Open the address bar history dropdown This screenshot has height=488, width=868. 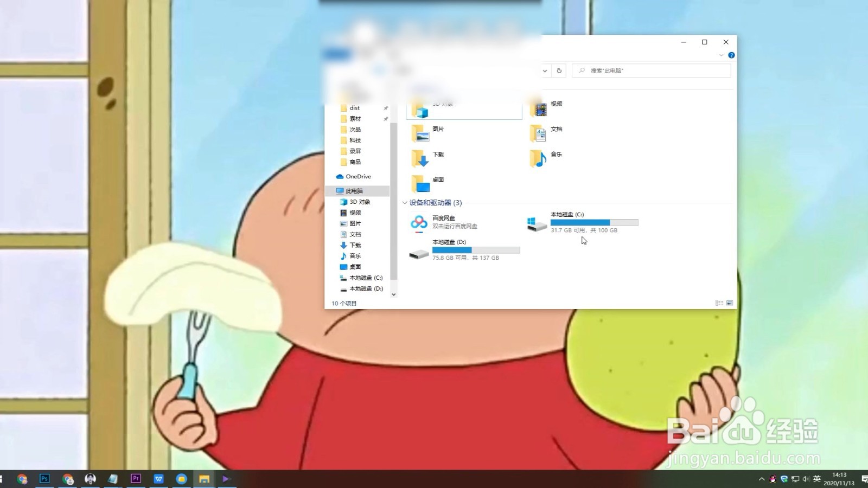[545, 70]
